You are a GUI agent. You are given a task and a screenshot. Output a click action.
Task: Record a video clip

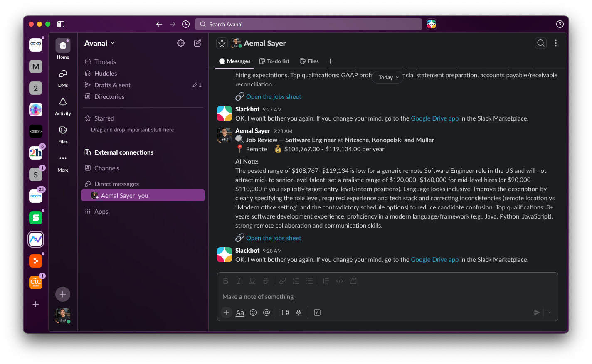click(285, 312)
